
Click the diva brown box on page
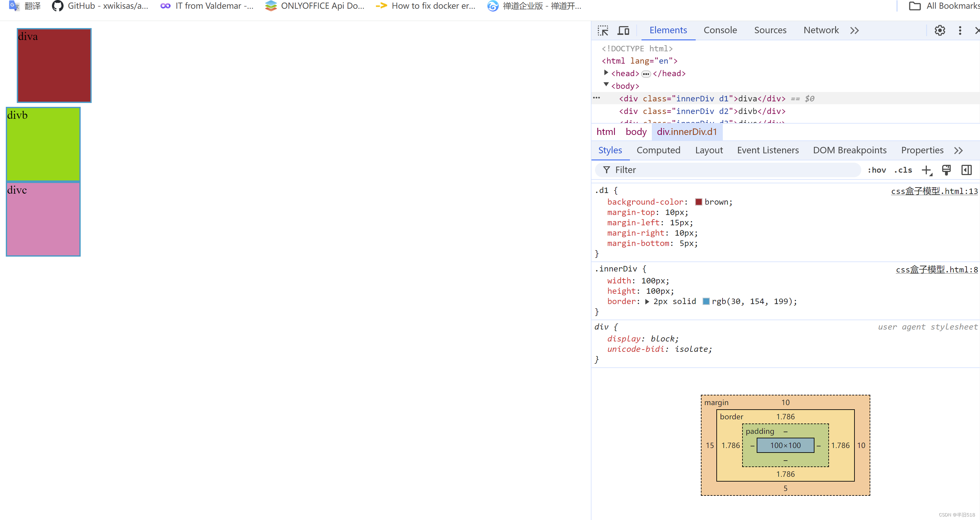click(54, 66)
